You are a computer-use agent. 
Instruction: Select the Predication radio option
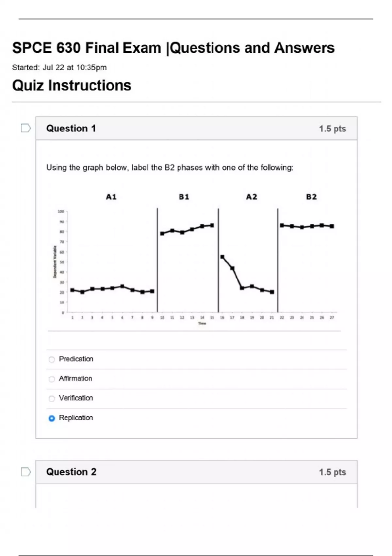(52, 359)
